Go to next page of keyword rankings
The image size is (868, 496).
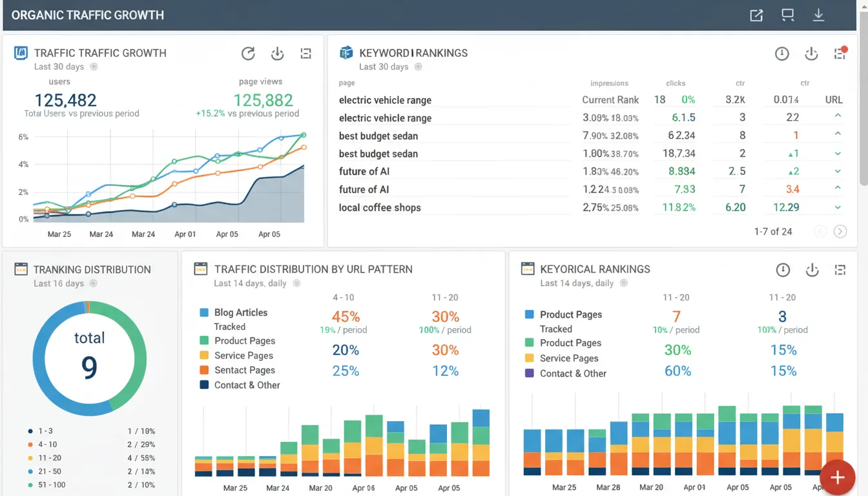pos(840,231)
